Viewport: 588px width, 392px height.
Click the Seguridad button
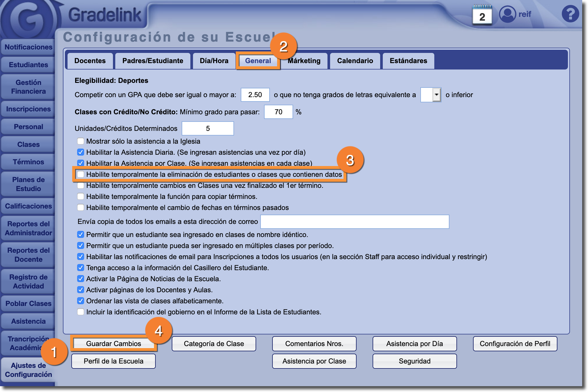click(415, 361)
